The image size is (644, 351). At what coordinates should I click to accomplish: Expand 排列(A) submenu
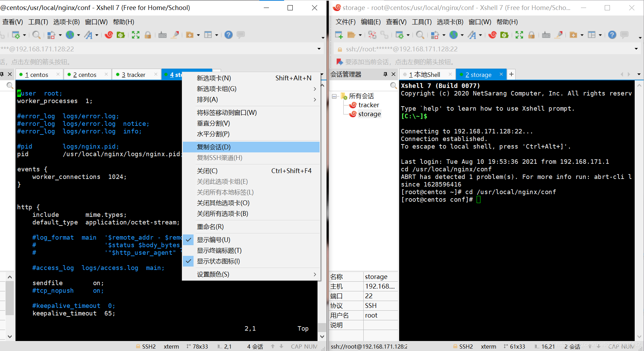click(251, 100)
